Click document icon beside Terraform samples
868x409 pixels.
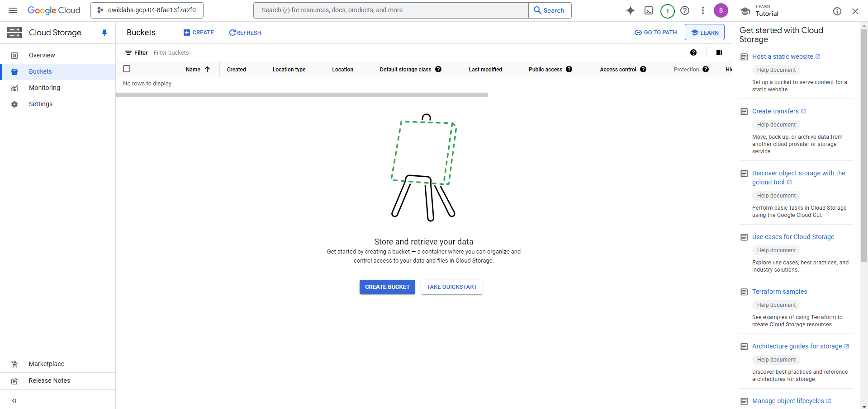(x=744, y=292)
